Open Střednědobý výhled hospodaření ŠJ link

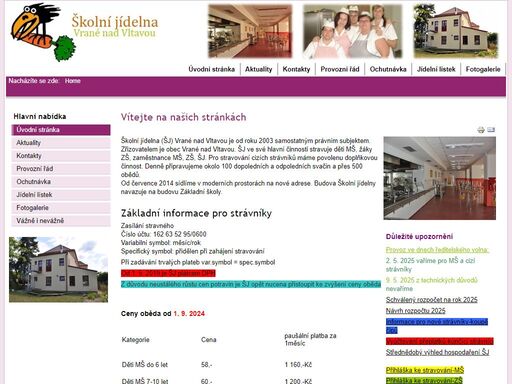pyautogui.click(x=438, y=352)
